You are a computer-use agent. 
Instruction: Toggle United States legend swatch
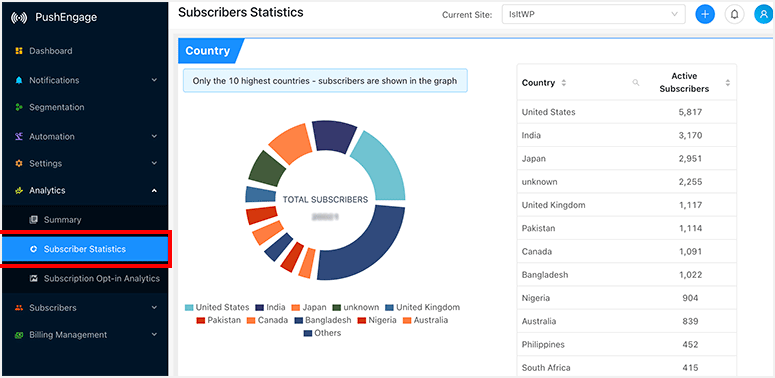pyautogui.click(x=189, y=307)
